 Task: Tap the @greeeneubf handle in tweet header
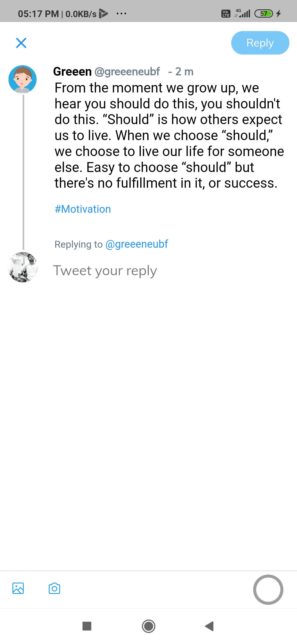click(127, 72)
